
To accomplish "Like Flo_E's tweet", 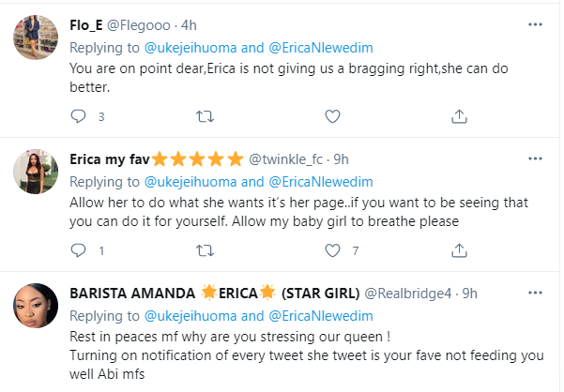I will 331,116.
